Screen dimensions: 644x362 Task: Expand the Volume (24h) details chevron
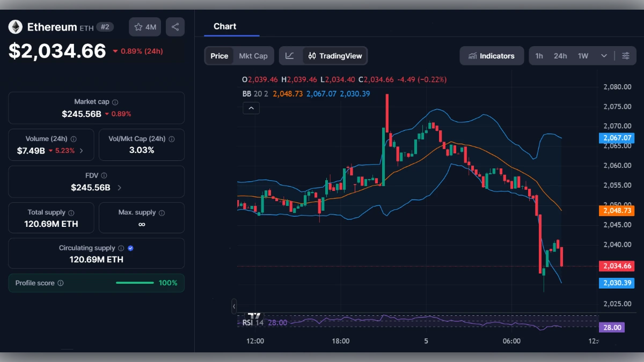pyautogui.click(x=82, y=151)
